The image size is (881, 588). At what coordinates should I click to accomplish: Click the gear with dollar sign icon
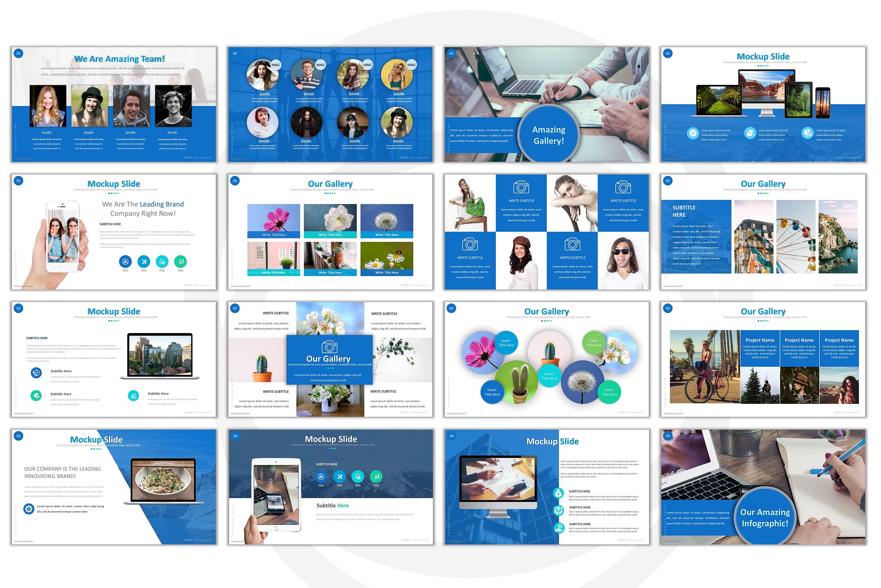pyautogui.click(x=28, y=509)
